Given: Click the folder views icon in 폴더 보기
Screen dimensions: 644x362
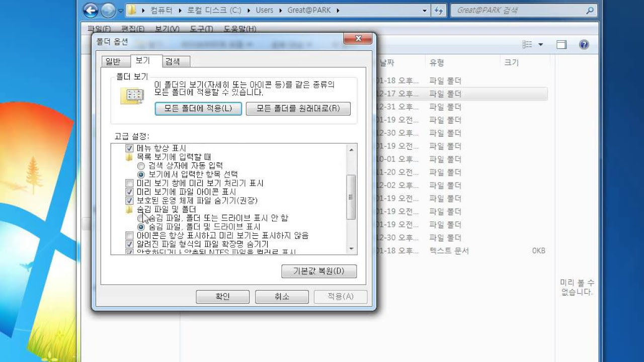Looking at the screenshot, I should pos(132,96).
